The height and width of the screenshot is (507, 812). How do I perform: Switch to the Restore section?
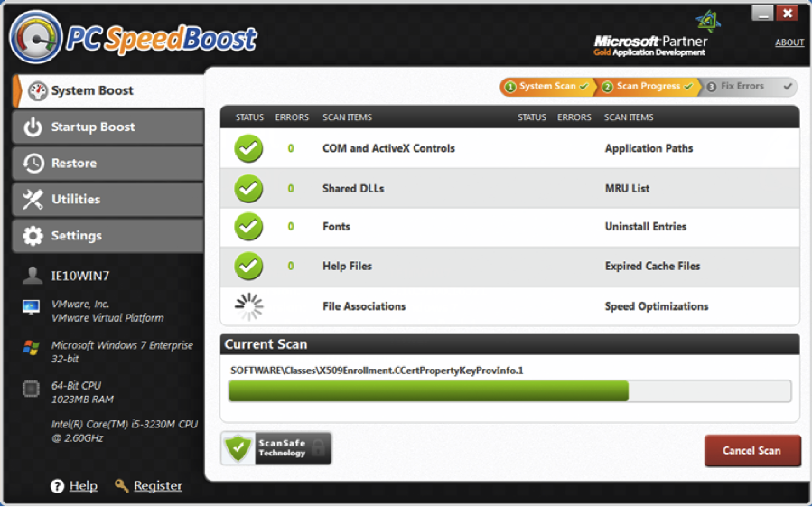tap(108, 164)
